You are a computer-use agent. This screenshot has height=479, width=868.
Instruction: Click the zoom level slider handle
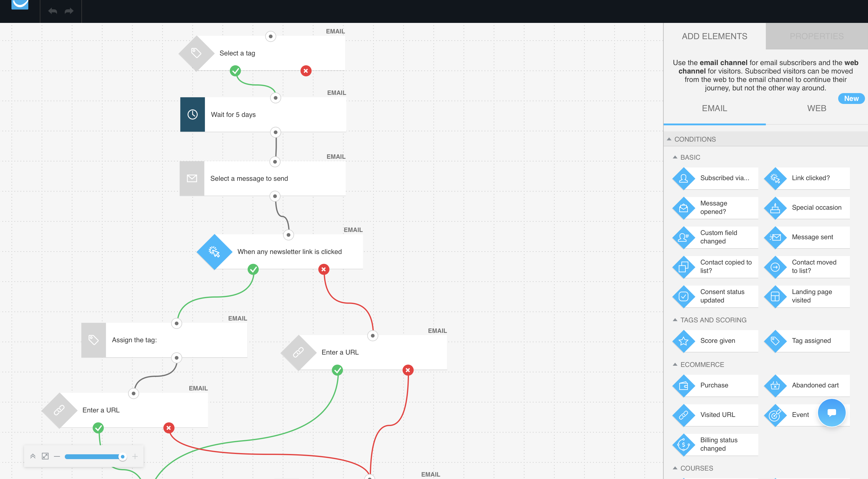pyautogui.click(x=123, y=457)
